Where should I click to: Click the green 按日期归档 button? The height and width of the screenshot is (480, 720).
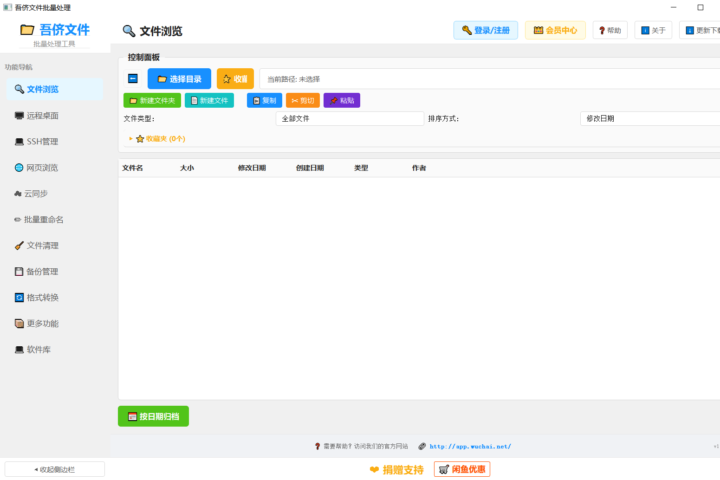[x=153, y=416]
